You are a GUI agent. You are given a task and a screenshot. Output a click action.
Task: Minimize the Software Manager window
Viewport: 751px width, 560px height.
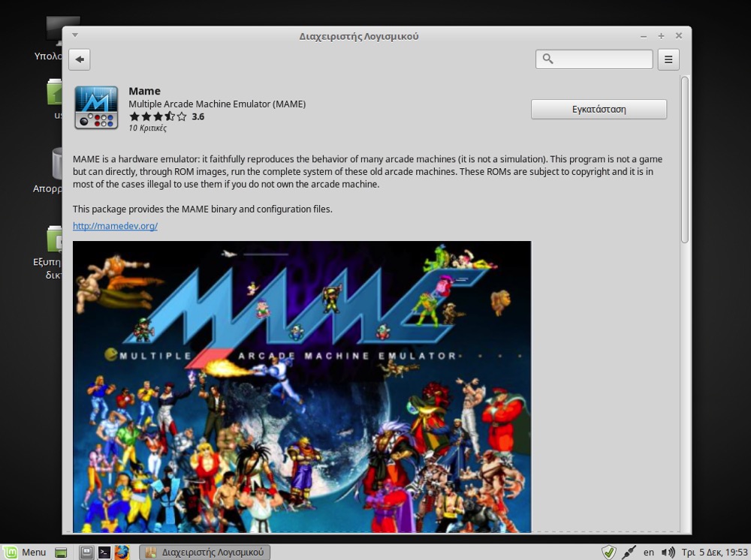pyautogui.click(x=644, y=36)
